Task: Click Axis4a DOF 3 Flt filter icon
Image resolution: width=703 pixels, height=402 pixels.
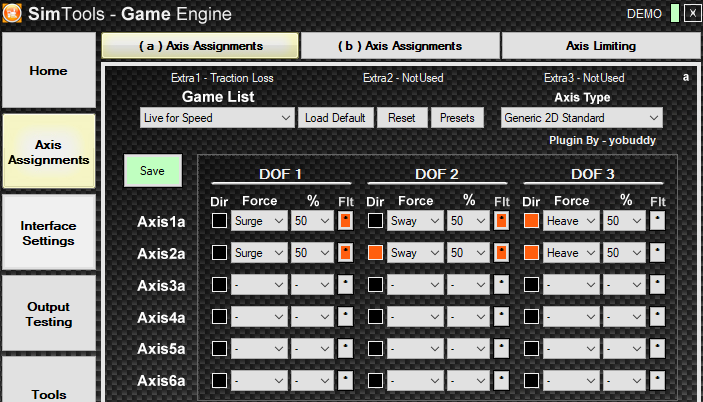Action: pyautogui.click(x=657, y=316)
